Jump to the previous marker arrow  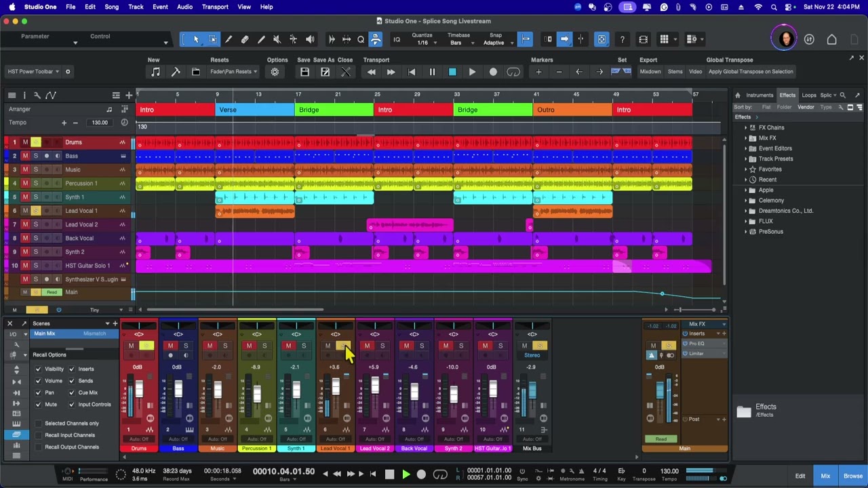(x=579, y=72)
